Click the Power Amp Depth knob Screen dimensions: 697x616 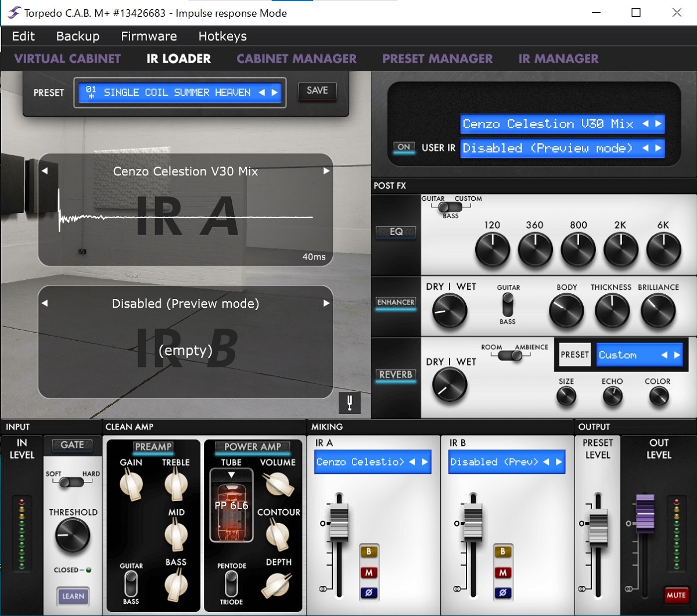[278, 585]
